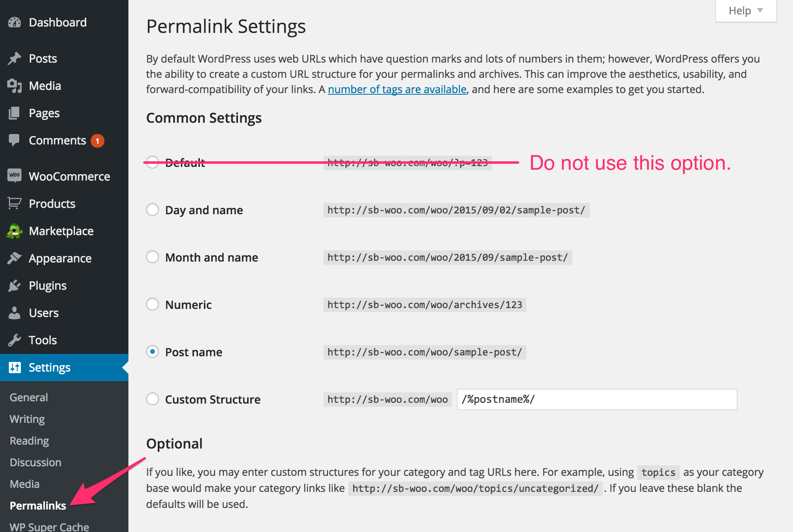Click the Plugins plug icon

point(14,286)
